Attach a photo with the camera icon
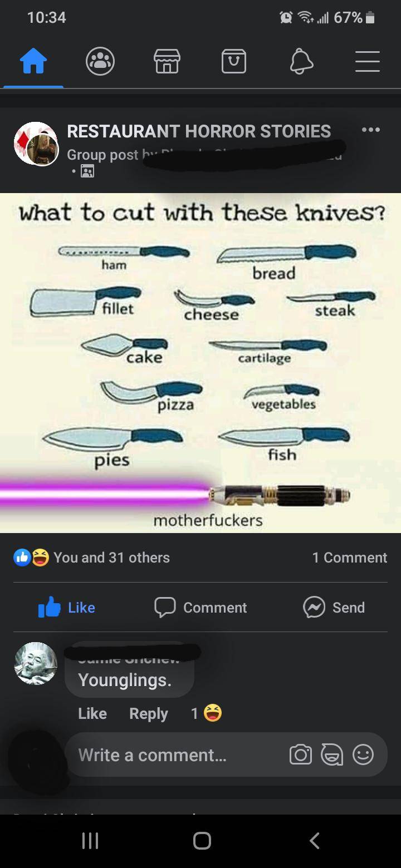 [300, 755]
